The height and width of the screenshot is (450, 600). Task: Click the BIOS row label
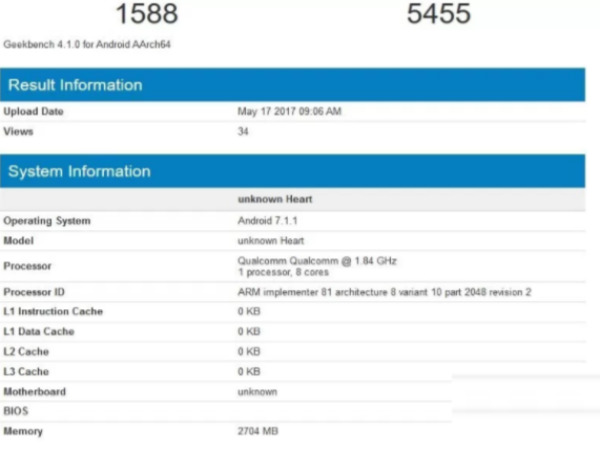[16, 411]
